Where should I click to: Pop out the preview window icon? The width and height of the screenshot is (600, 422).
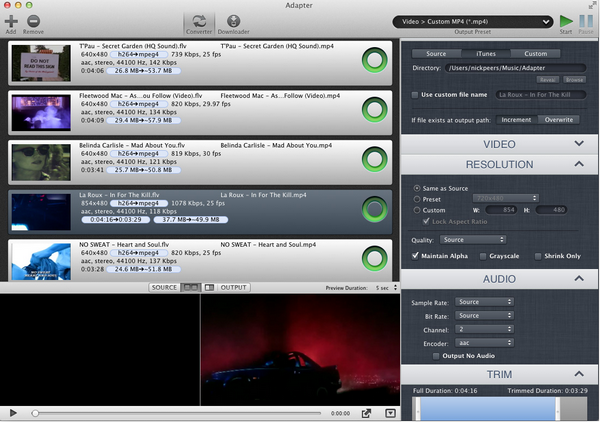click(367, 412)
